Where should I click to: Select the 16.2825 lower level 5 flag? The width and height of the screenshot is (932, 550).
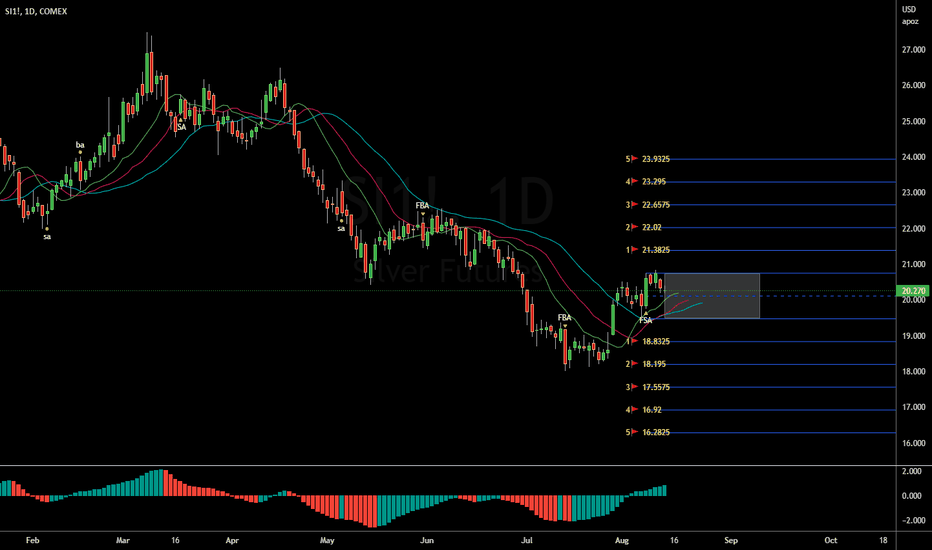pyautogui.click(x=634, y=432)
